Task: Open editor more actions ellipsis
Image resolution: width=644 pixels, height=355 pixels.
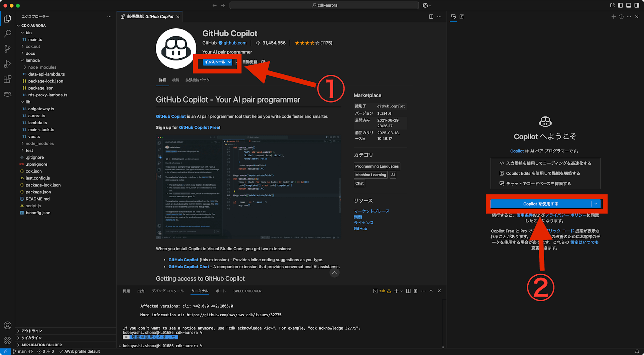Action: [x=439, y=16]
